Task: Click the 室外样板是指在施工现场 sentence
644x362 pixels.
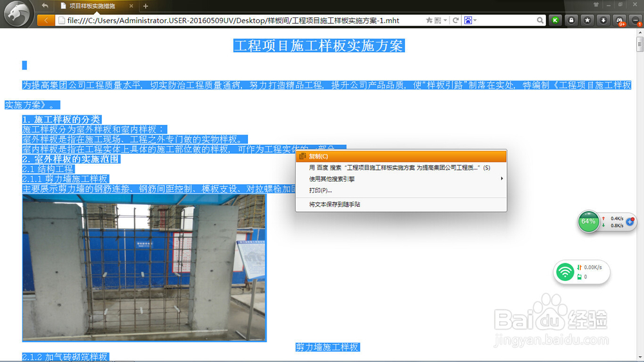Action: tap(135, 139)
